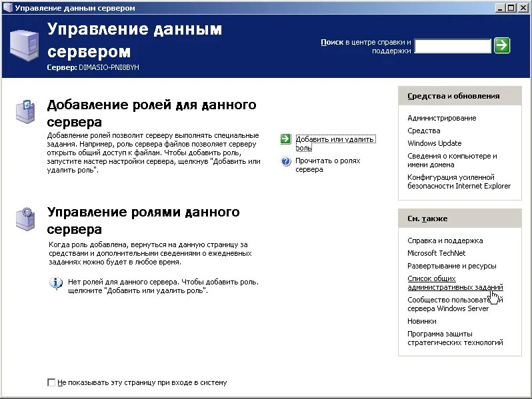The width and height of the screenshot is (532, 399).
Task: Open 'Программа защиты стратегических технологий' link
Action: pos(455,338)
